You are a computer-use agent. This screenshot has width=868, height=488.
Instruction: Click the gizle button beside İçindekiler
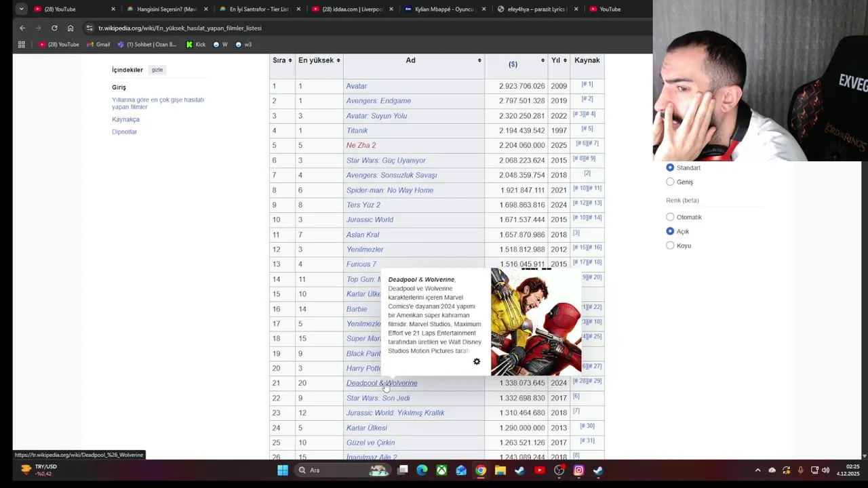click(157, 70)
